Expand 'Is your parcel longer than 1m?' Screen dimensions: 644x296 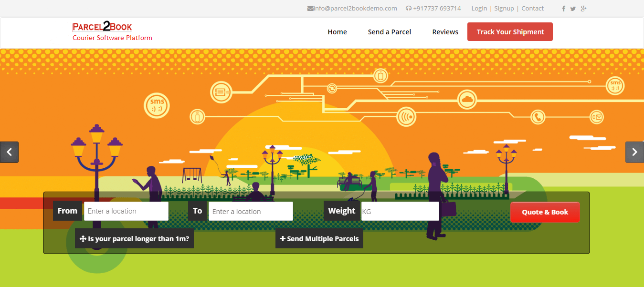134,239
